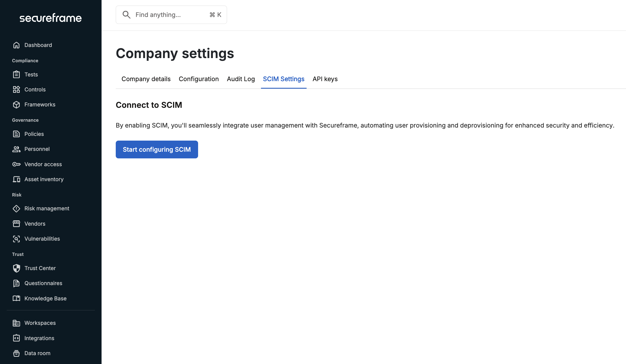Screen dimensions: 626x364
Task: Click Start configuring SCIM button
Action: point(157,149)
